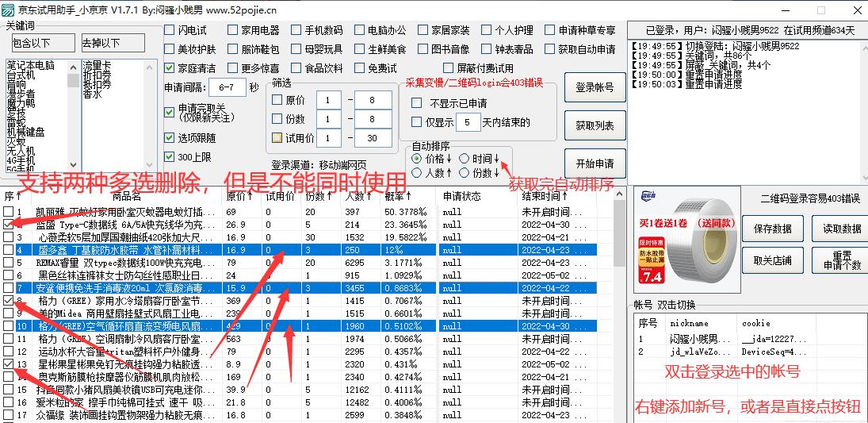Click the 序↑ column header
The width and height of the screenshot is (868, 423).
click(x=12, y=196)
